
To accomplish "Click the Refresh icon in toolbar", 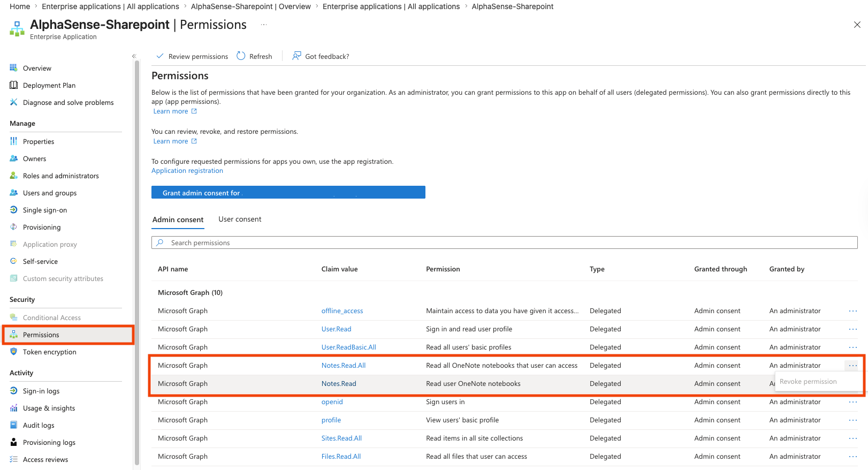I will pos(241,56).
